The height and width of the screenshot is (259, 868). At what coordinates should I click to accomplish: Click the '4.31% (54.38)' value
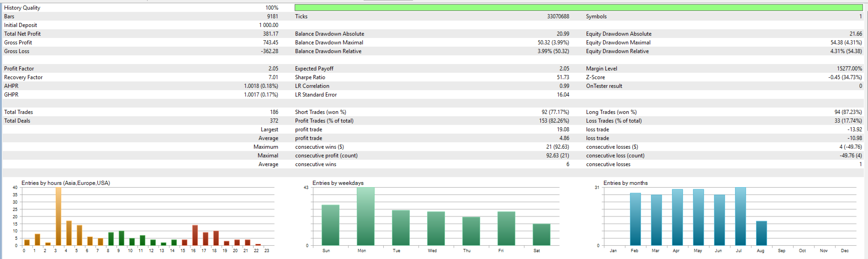point(846,51)
